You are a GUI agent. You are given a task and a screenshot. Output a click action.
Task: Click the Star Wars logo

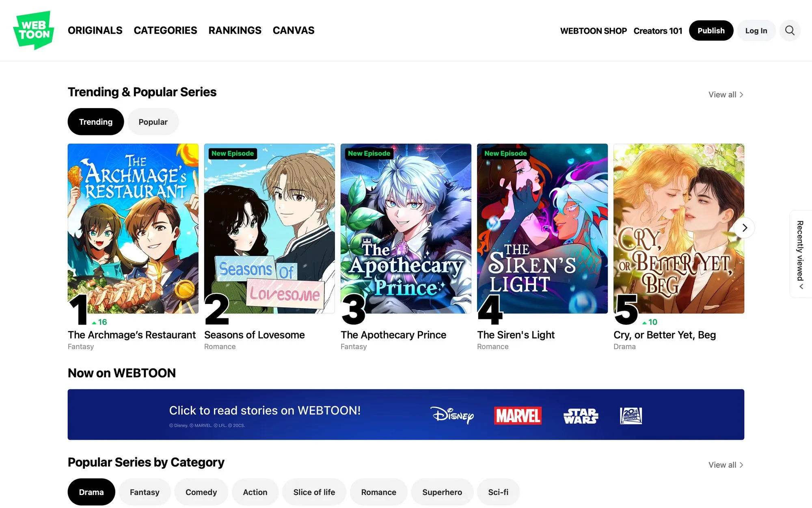pyautogui.click(x=580, y=415)
